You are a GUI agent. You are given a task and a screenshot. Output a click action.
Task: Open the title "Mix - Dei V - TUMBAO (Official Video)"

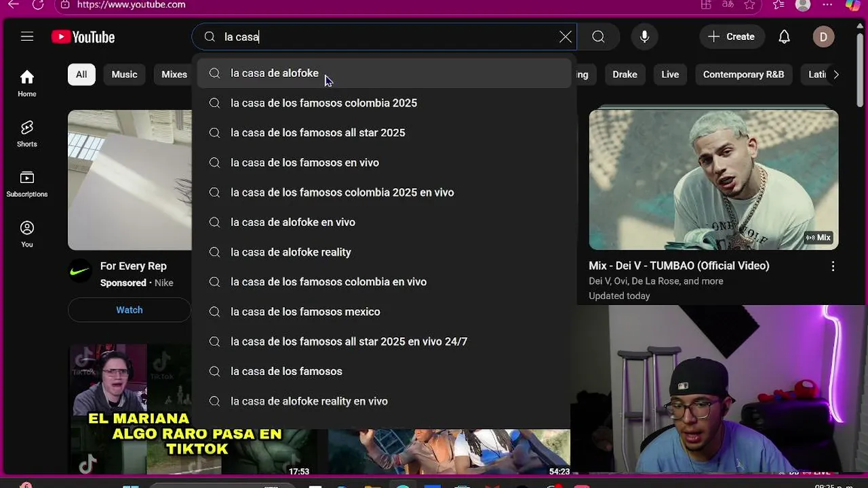[x=679, y=266]
